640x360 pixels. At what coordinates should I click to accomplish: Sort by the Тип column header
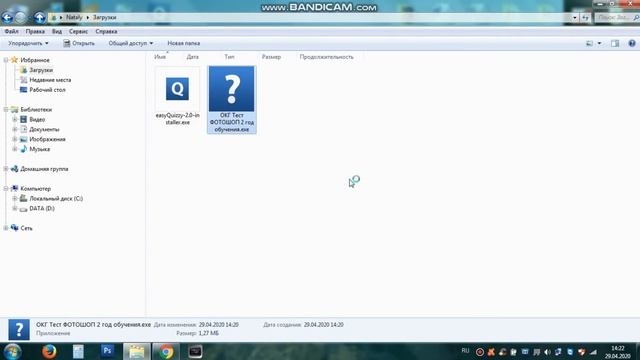(x=229, y=57)
